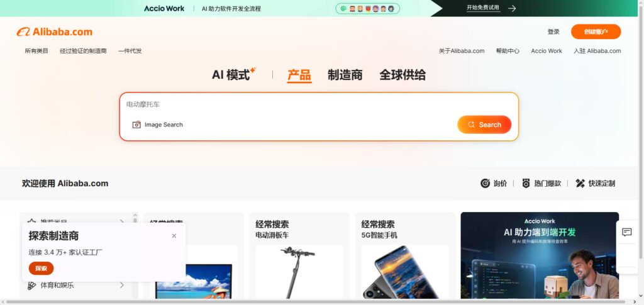Click 经常搜索 heading above 5G智能手机
644x305 pixels.
pos(378,224)
